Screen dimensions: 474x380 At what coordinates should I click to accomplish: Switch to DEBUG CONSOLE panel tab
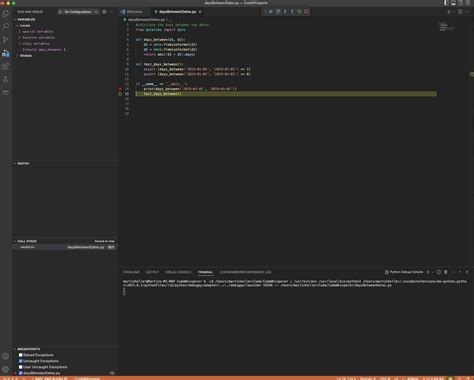point(178,272)
